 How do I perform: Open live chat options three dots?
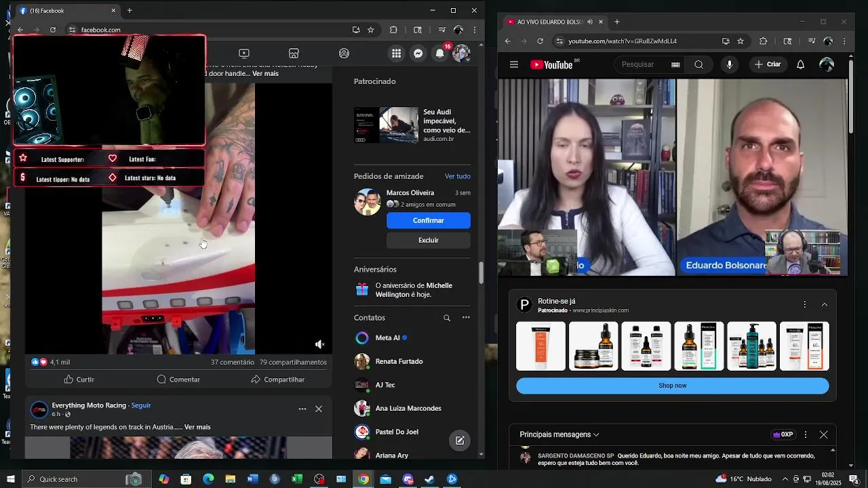tap(806, 434)
